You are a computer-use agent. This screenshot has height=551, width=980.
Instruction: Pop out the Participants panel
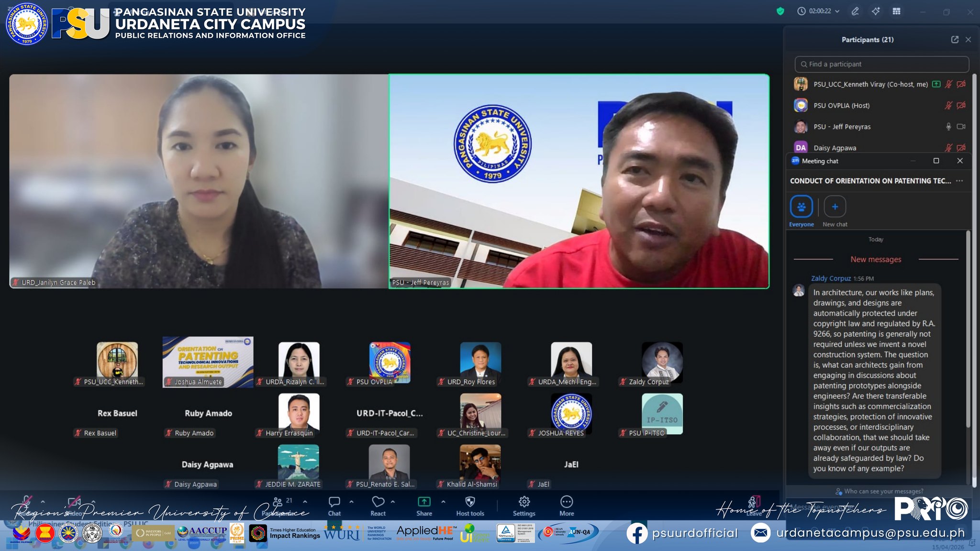[x=955, y=40]
